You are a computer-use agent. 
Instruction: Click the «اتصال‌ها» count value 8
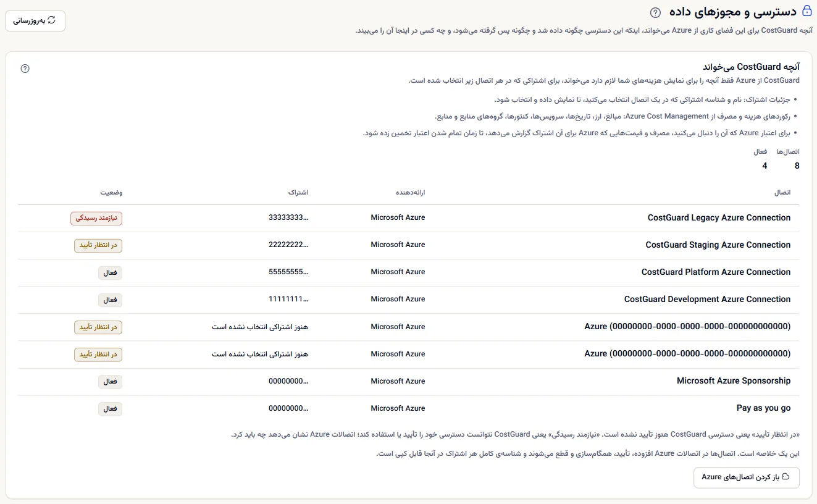click(797, 166)
